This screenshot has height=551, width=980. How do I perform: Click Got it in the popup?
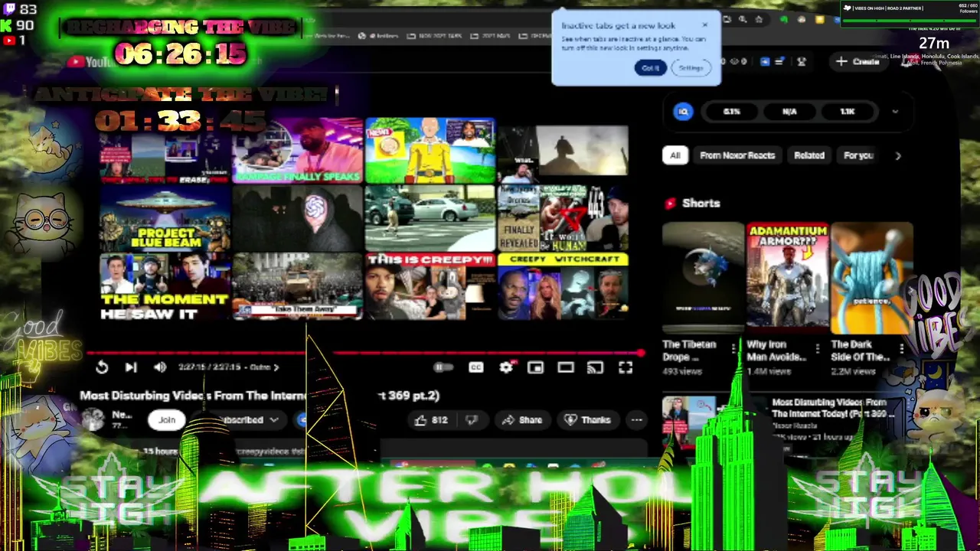(x=650, y=68)
